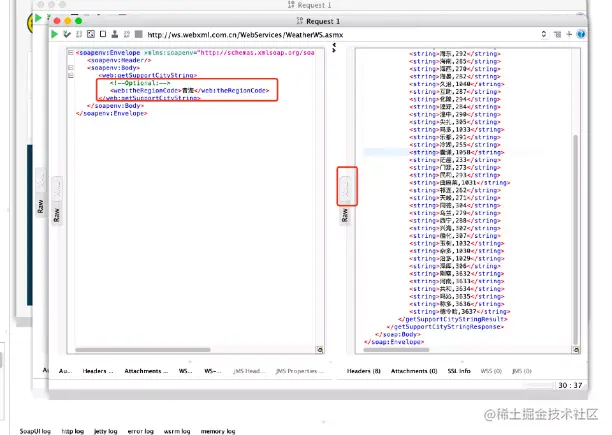
Task: Add new endpoint with plus icon
Action: (569, 34)
